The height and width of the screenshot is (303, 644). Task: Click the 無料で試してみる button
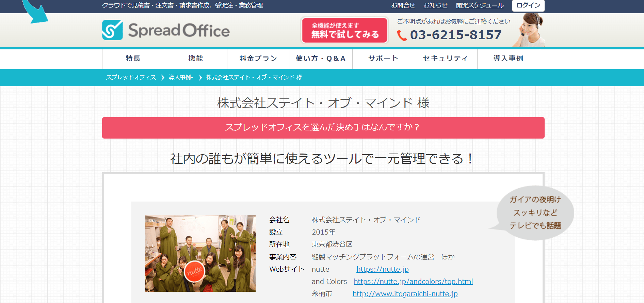pyautogui.click(x=345, y=30)
